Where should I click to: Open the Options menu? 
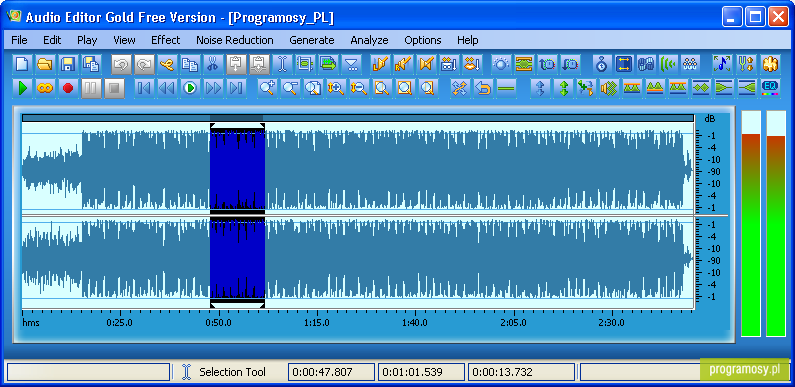423,40
